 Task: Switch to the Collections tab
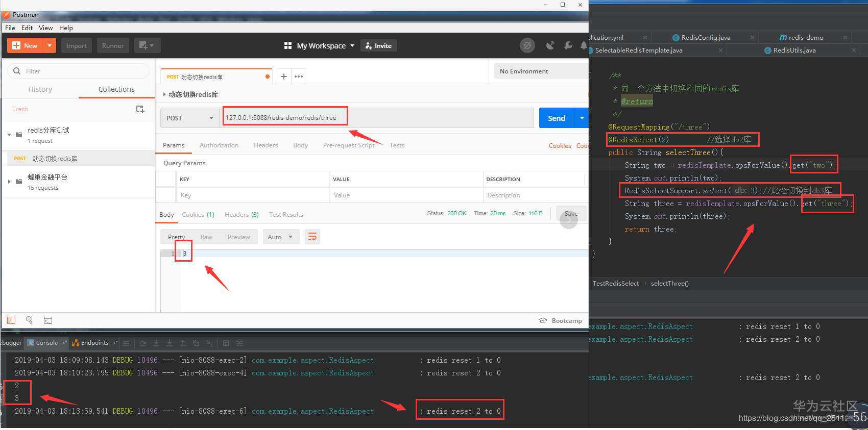[x=116, y=89]
